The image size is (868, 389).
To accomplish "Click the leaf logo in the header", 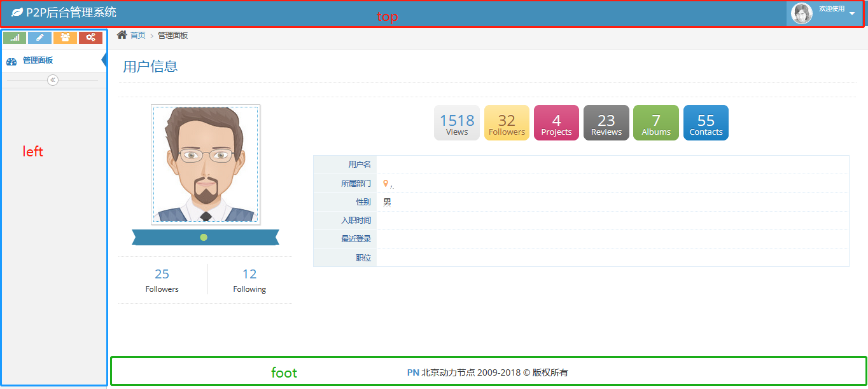I will (x=17, y=13).
